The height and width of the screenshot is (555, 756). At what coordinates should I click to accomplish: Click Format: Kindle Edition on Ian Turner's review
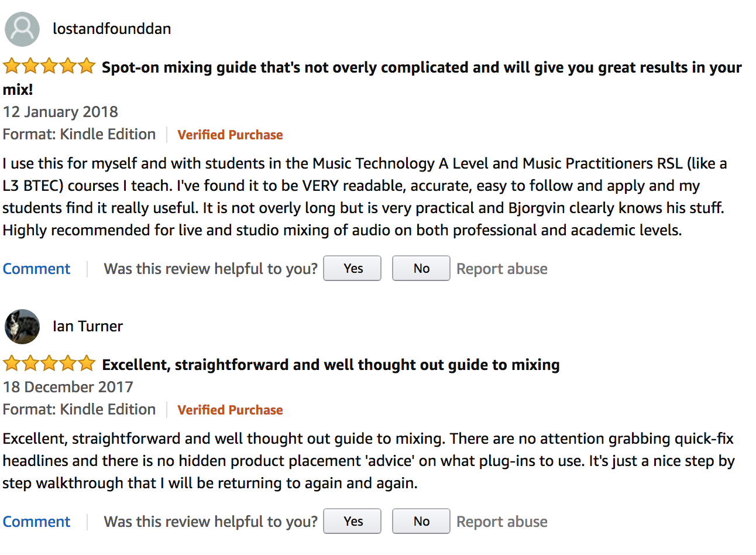79,409
